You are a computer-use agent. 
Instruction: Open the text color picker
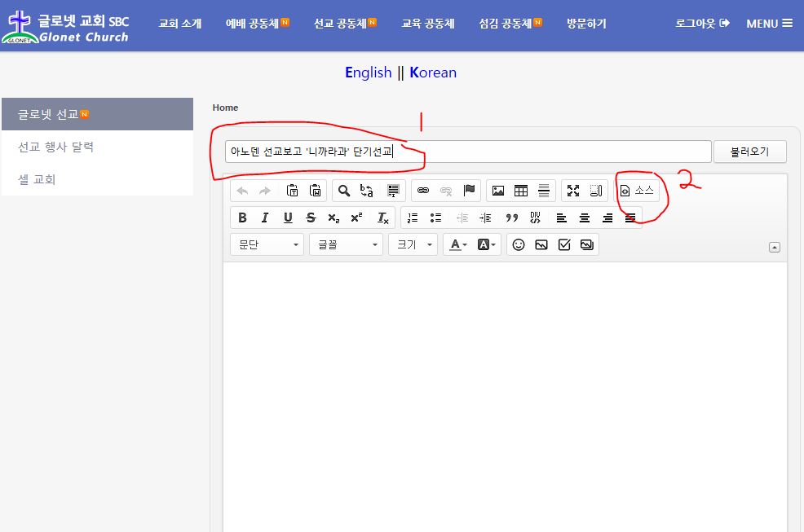point(458,244)
